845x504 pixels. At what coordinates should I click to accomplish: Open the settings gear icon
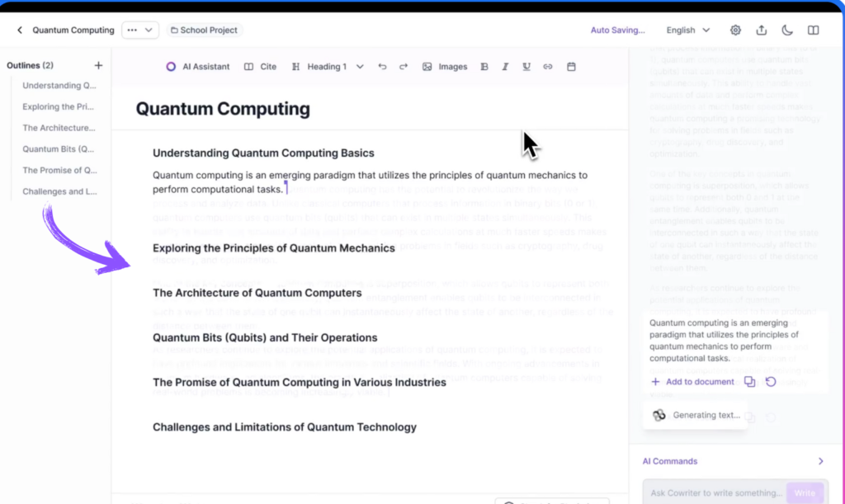pos(735,31)
